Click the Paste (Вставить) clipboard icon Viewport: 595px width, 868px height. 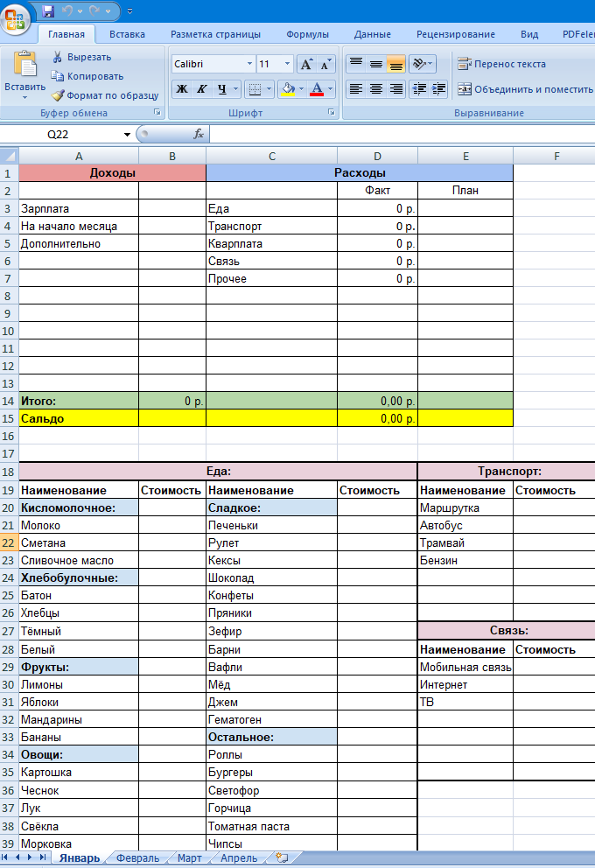point(24,66)
